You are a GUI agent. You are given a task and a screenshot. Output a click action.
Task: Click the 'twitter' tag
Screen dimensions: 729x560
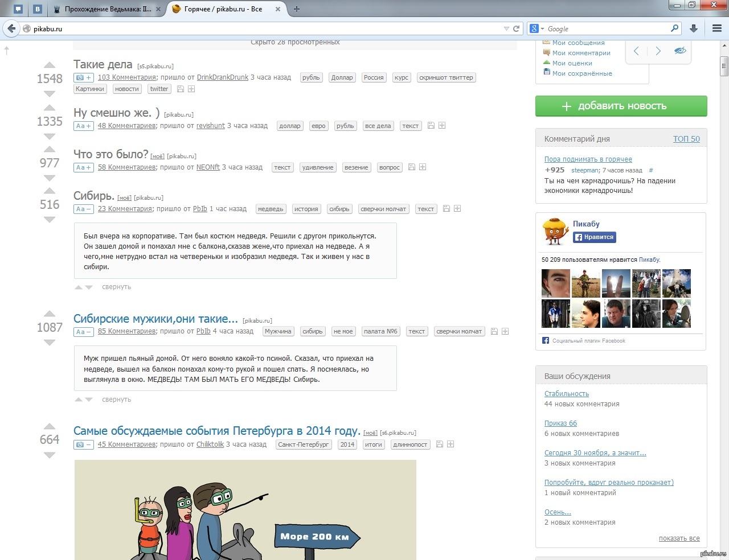tap(159, 89)
